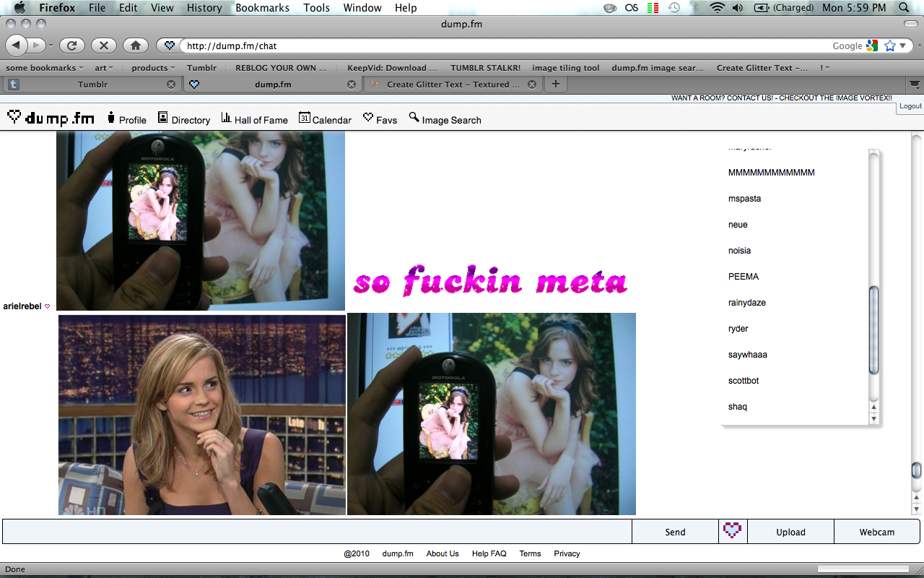This screenshot has height=578, width=924.
Task: Go to browser home page button
Action: 135,46
